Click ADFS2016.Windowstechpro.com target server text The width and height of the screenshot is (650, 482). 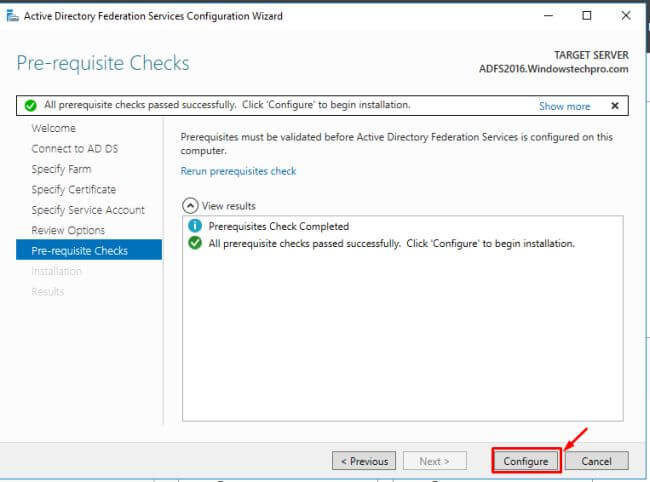(553, 69)
